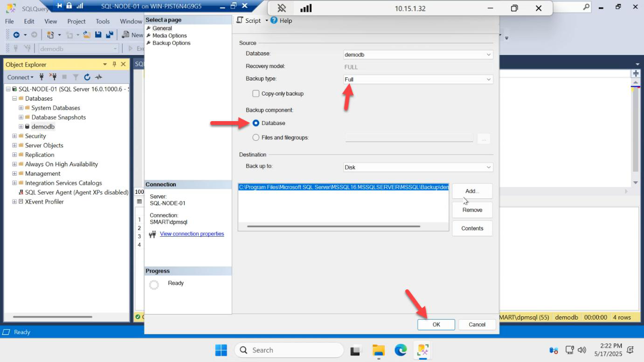Expand the Management folder
Image resolution: width=644 pixels, height=362 pixels.
[14, 173]
